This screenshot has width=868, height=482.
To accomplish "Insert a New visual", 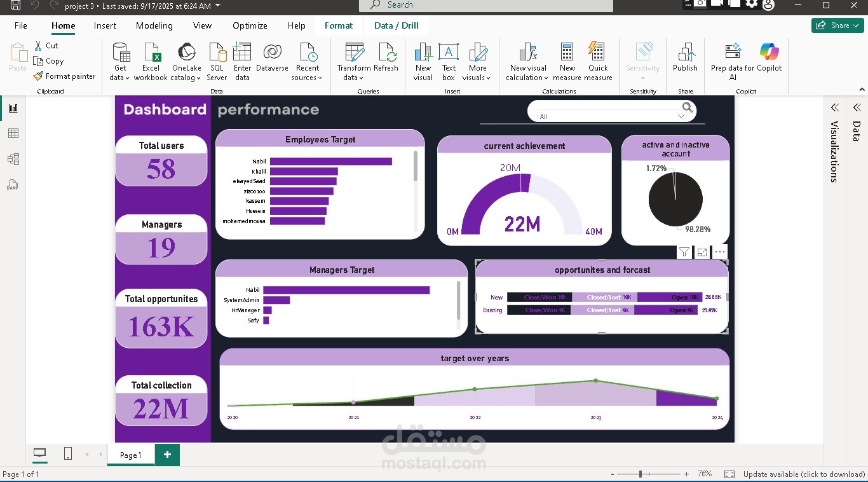I will tap(423, 62).
